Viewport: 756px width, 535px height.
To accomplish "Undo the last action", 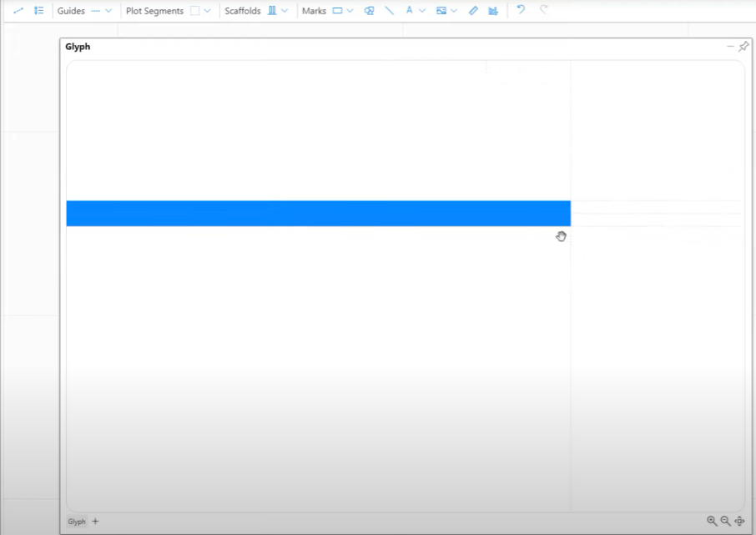I will (x=521, y=10).
